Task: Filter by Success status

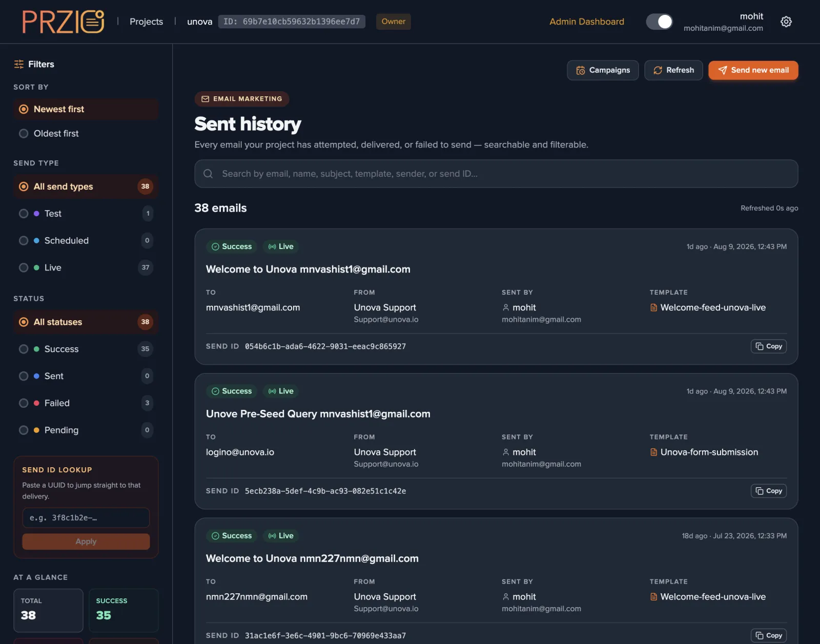Action: [x=86, y=349]
